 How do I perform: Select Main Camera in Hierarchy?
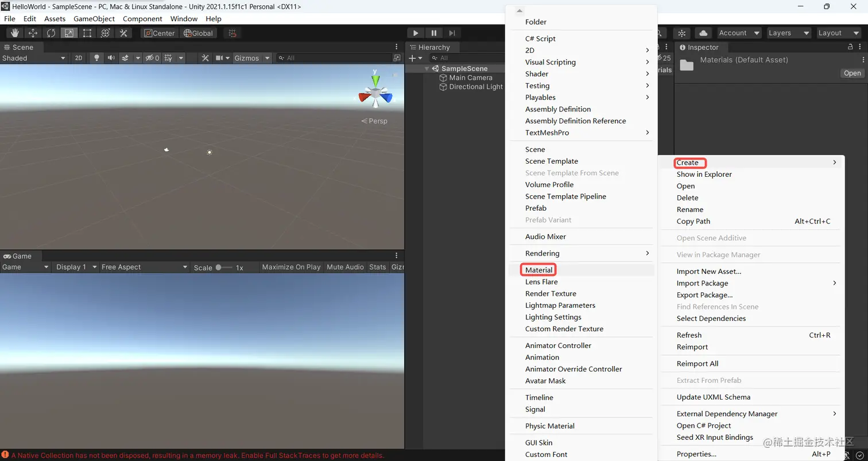pyautogui.click(x=471, y=78)
